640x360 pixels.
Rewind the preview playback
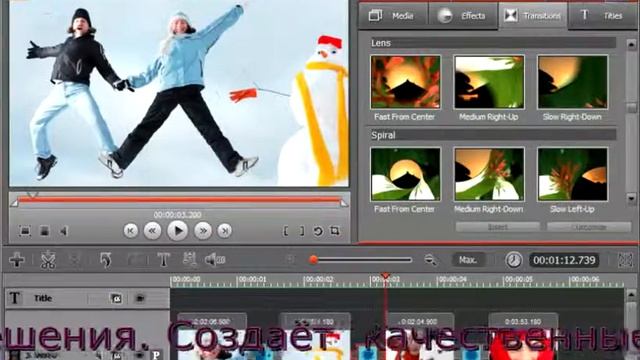pyautogui.click(x=152, y=231)
